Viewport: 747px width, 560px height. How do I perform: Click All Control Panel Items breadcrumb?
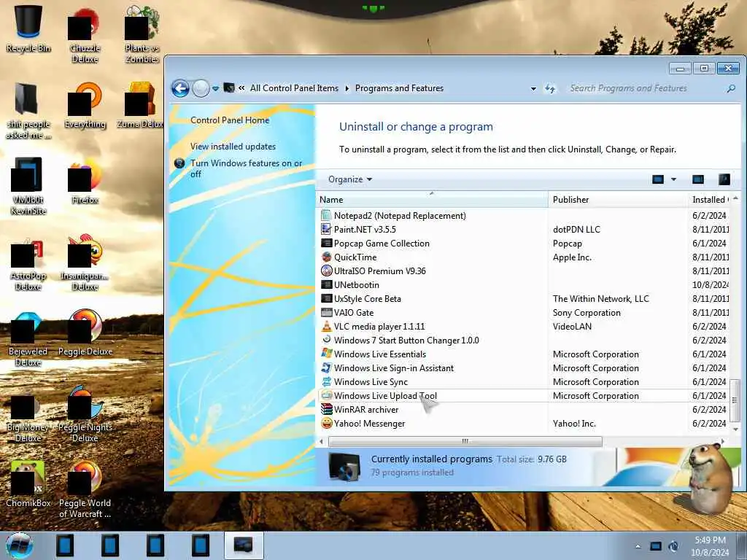[294, 88]
